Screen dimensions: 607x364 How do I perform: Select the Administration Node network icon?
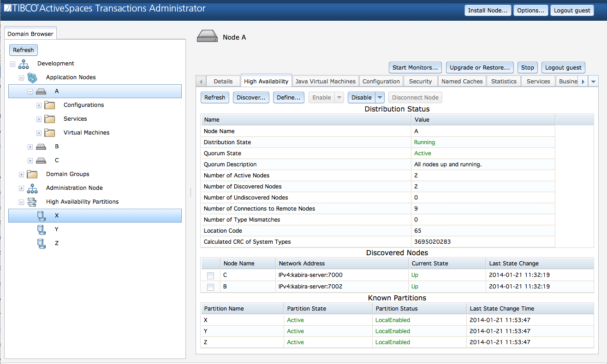31,188
